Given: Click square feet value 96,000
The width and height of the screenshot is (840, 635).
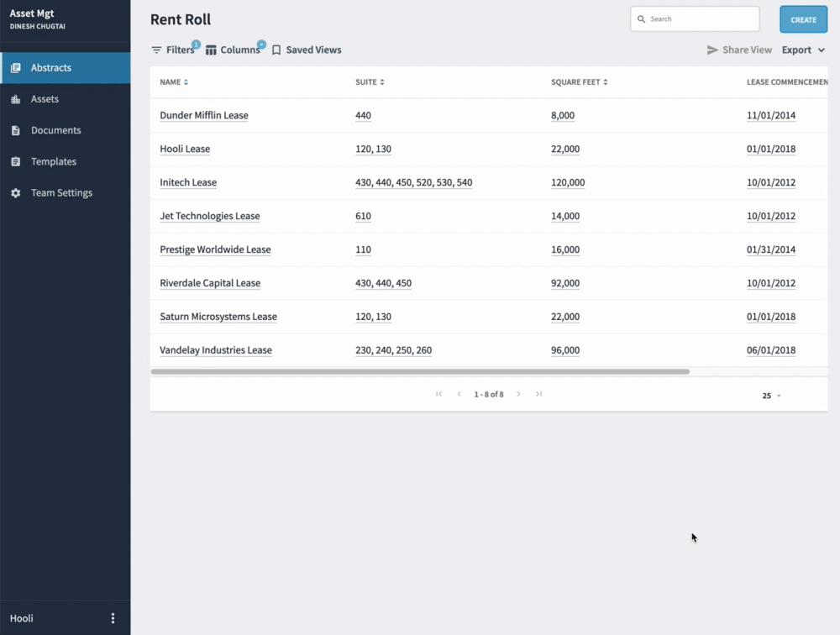Looking at the screenshot, I should click(565, 350).
